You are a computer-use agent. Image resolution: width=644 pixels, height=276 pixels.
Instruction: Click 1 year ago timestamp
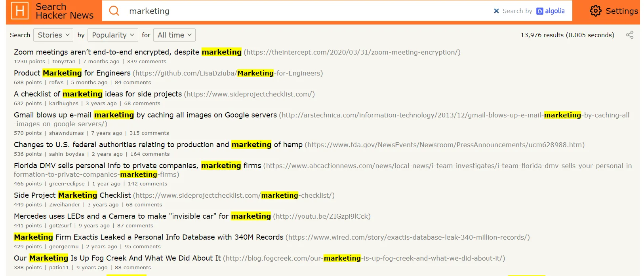tap(106, 184)
